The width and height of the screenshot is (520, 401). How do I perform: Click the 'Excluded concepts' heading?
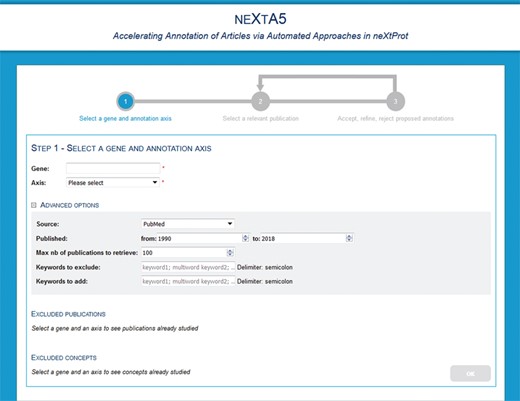(64, 358)
